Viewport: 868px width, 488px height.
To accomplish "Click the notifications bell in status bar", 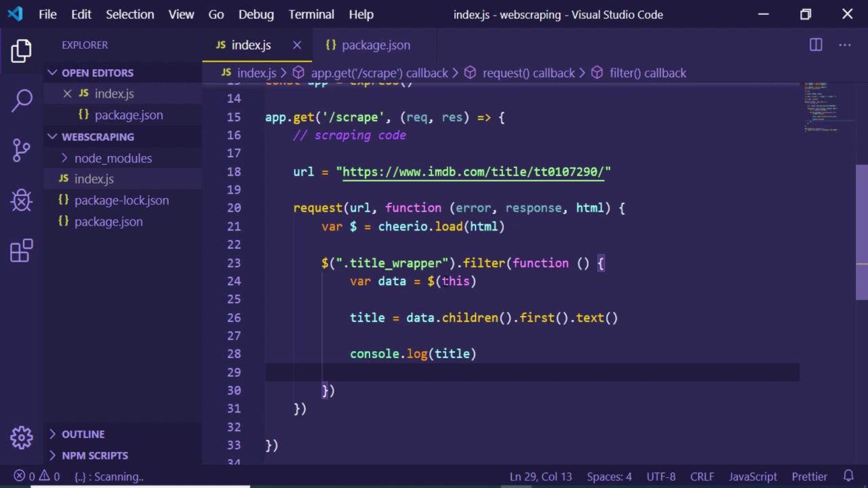I will [x=848, y=476].
